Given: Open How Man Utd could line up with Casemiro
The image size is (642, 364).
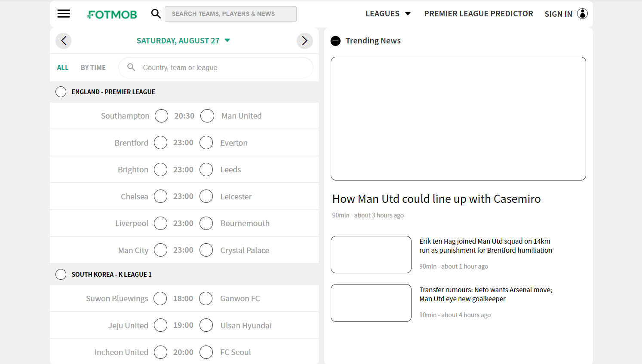Looking at the screenshot, I should (x=436, y=199).
